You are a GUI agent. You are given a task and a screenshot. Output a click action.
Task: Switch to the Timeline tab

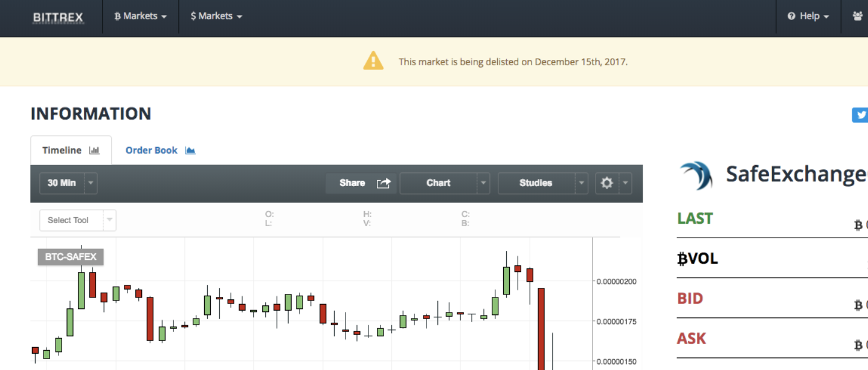71,151
